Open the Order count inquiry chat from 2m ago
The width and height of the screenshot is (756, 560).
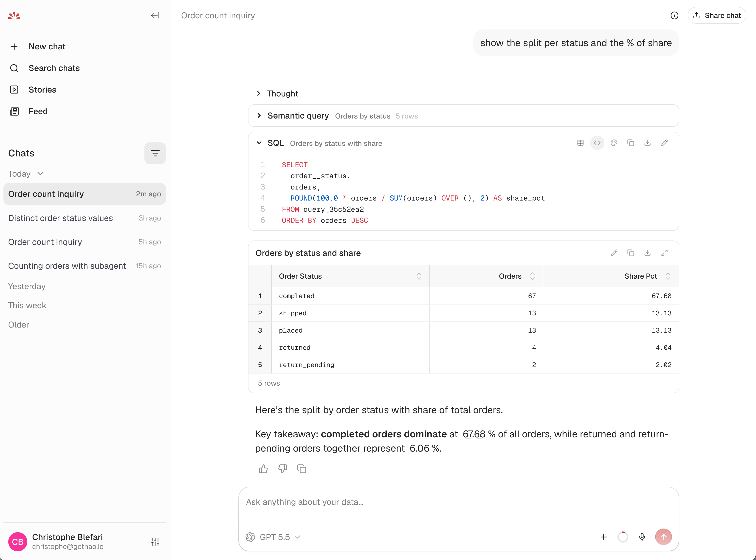tap(85, 194)
